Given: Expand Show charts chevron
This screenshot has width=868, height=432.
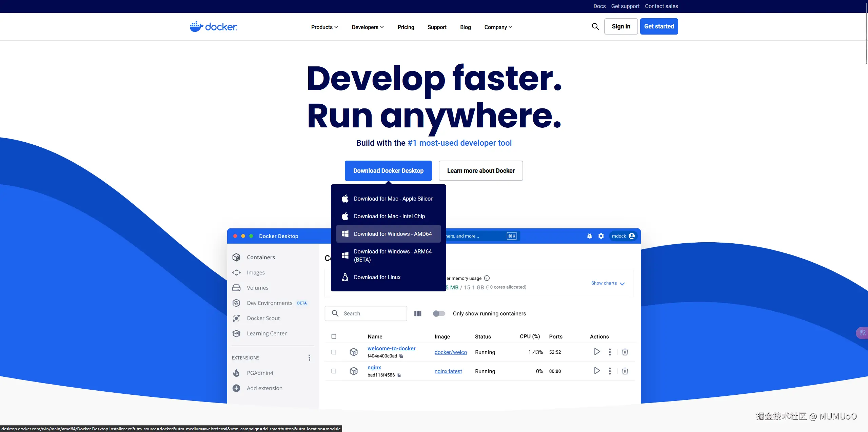Looking at the screenshot, I should [x=622, y=284].
